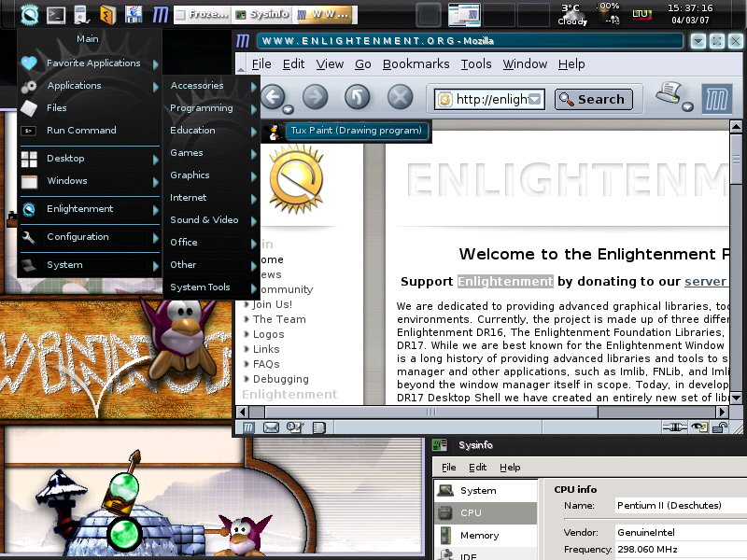Open Address Book icon in status bar
The height and width of the screenshot is (560, 747).
318,428
